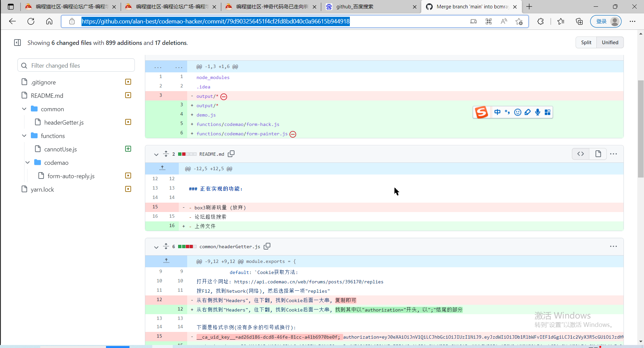Image resolution: width=644 pixels, height=348 pixels.
Task: Add this page to favorites
Action: click(x=519, y=21)
